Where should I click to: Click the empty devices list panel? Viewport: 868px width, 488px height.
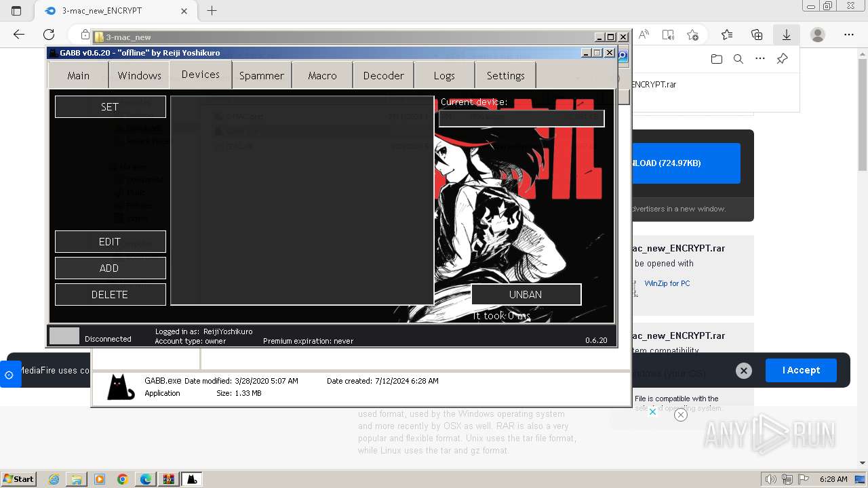click(x=302, y=201)
